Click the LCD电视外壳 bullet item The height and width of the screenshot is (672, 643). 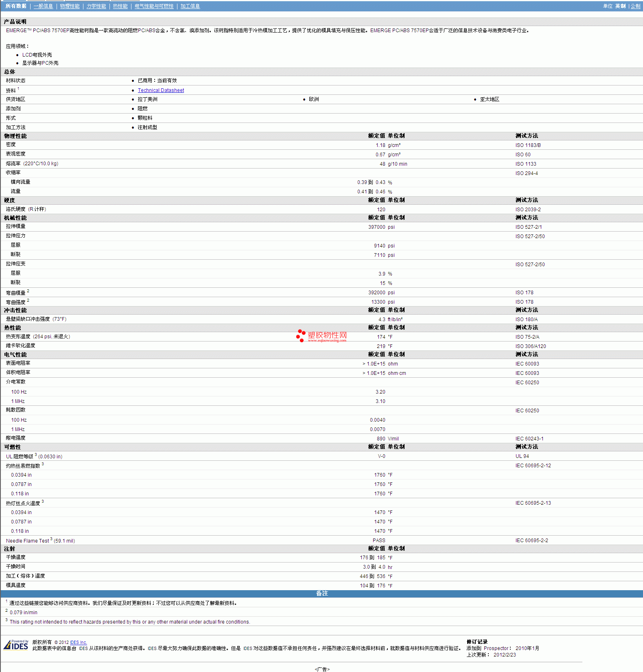coord(37,55)
